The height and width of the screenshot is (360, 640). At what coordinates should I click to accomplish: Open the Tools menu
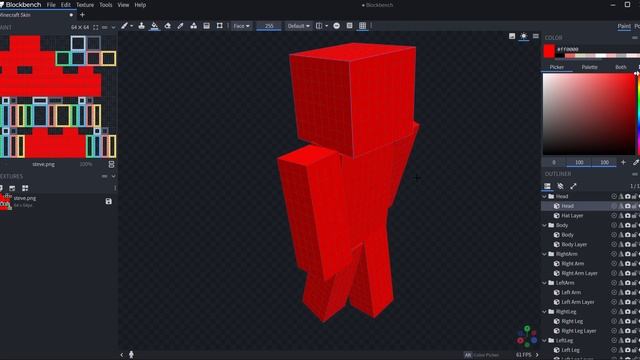106,5
